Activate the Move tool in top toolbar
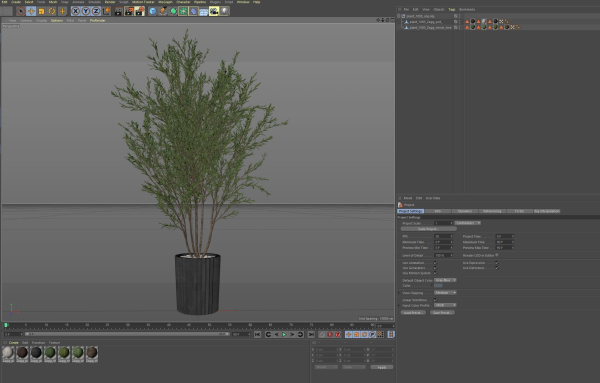 [x=31, y=11]
